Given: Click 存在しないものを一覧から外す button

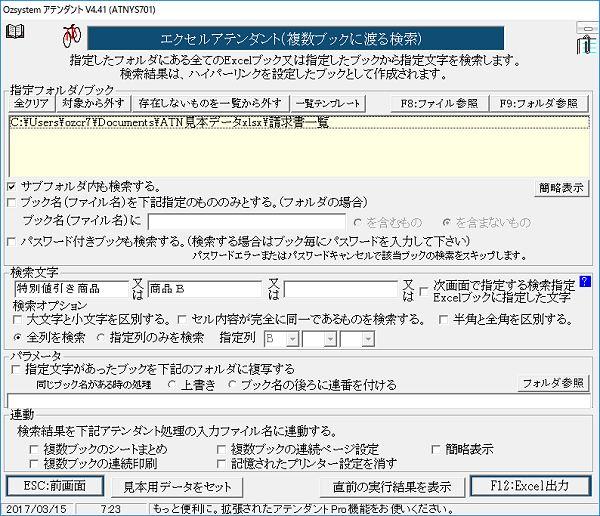Looking at the screenshot, I should point(210,103).
